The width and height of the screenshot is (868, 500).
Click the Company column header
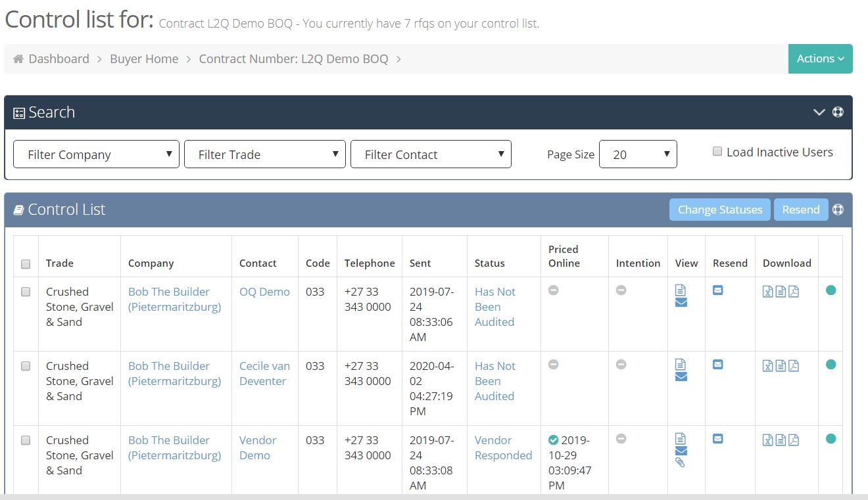pos(151,263)
